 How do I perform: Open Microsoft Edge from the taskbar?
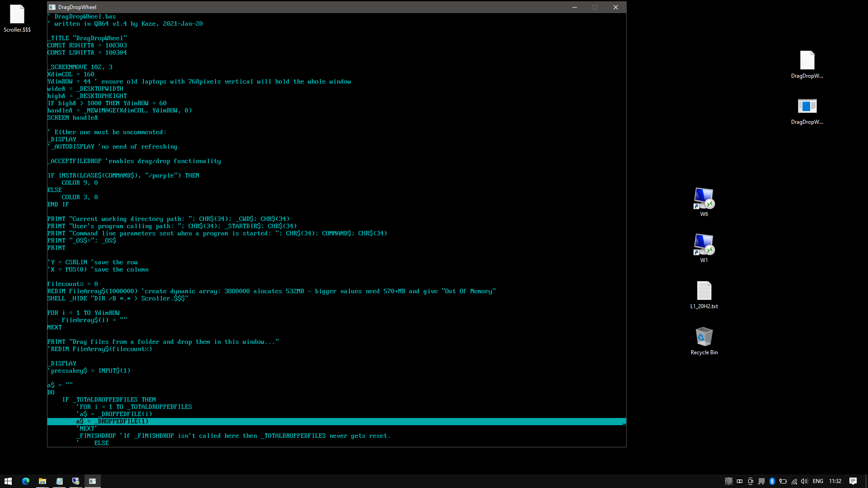tap(26, 481)
